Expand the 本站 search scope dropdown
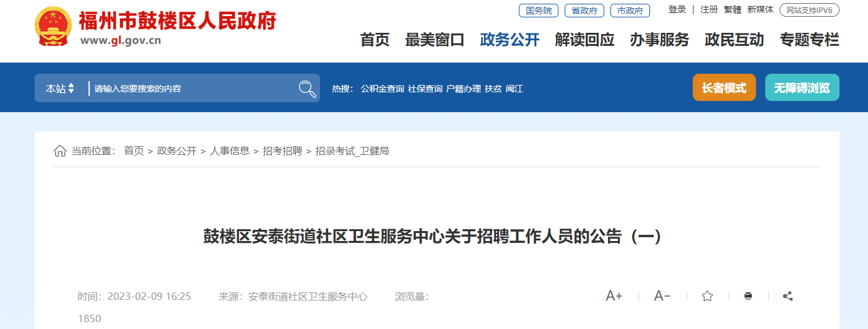 click(x=59, y=89)
